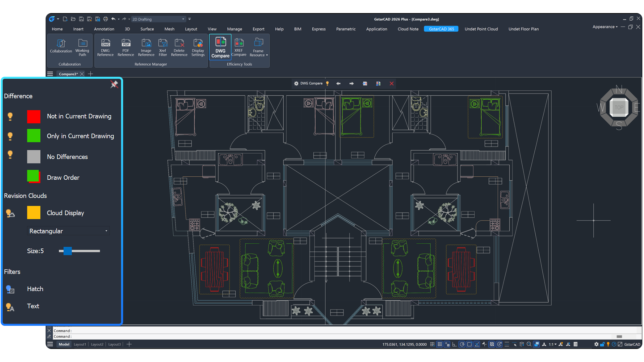644x362 pixels.
Task: Attach an Image Reference
Action: point(146,47)
